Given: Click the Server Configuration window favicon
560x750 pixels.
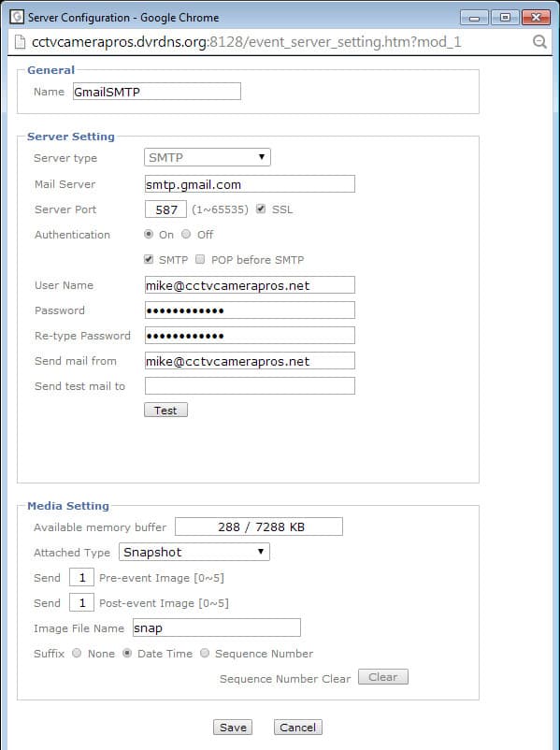Looking at the screenshot, I should pyautogui.click(x=17, y=17).
